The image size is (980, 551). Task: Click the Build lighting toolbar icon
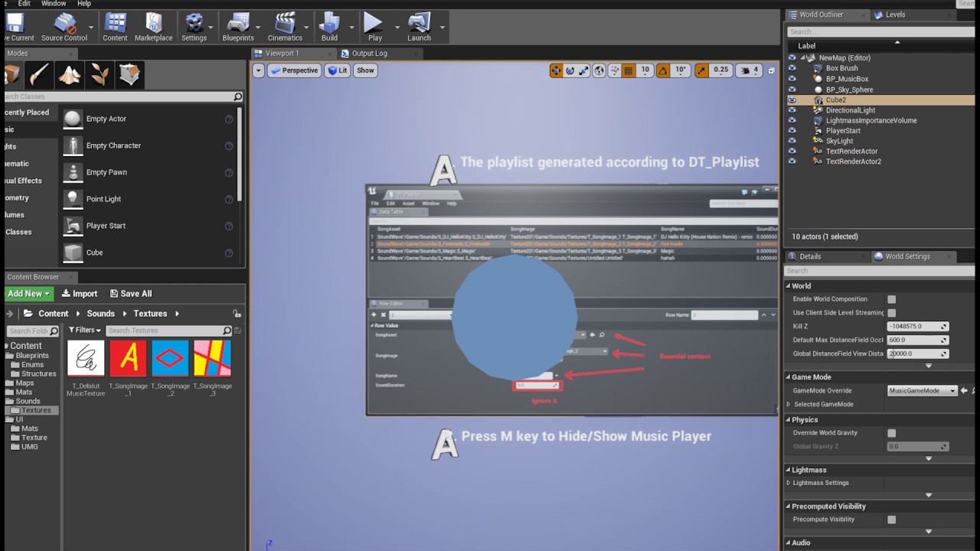point(329,27)
